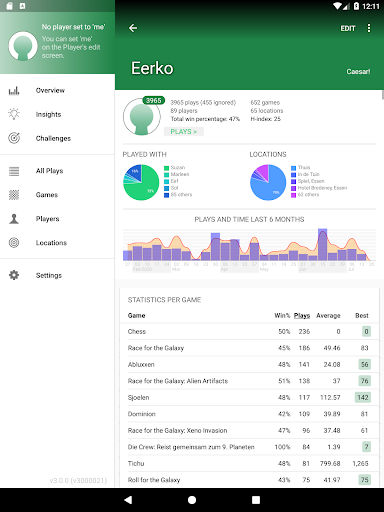384x512 pixels.
Task: Open the Locations concentric circles icon
Action: pos(14,243)
